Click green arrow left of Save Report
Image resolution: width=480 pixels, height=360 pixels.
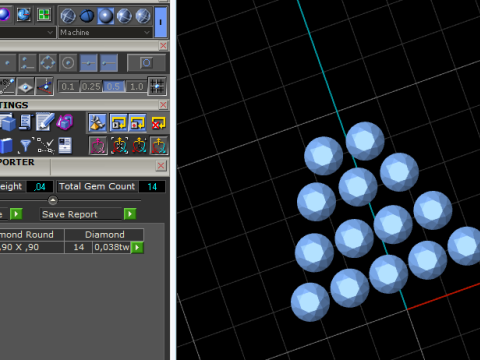coord(16,214)
